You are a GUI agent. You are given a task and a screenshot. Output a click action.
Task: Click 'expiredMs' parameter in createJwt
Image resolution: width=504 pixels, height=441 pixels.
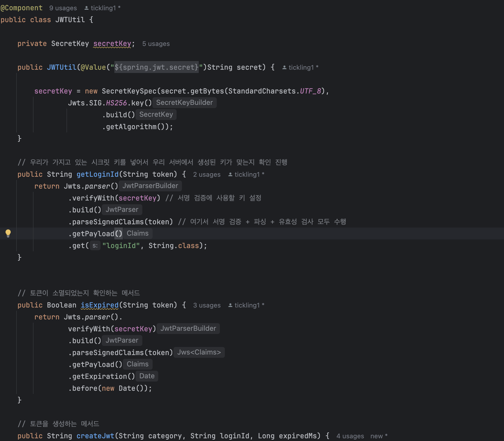tap(298, 436)
